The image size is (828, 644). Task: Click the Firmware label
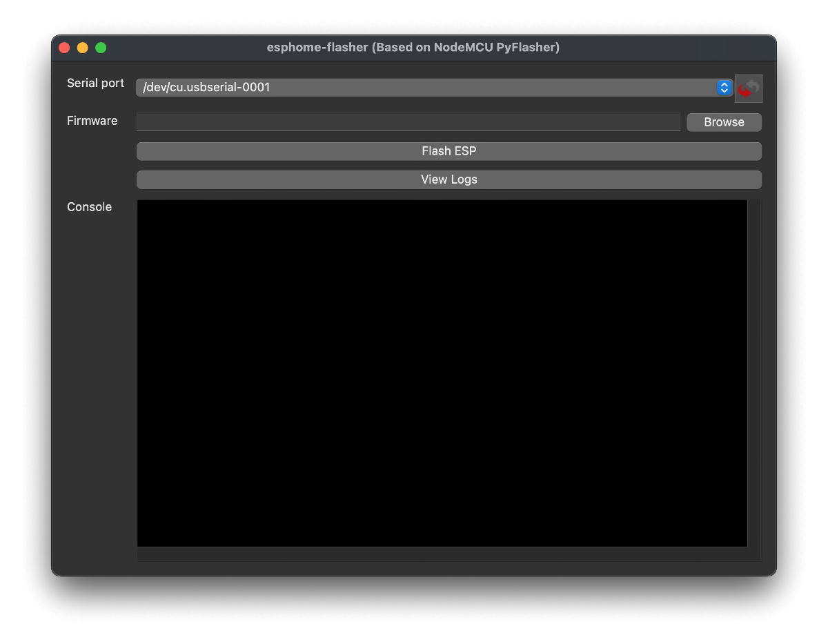[x=92, y=121]
